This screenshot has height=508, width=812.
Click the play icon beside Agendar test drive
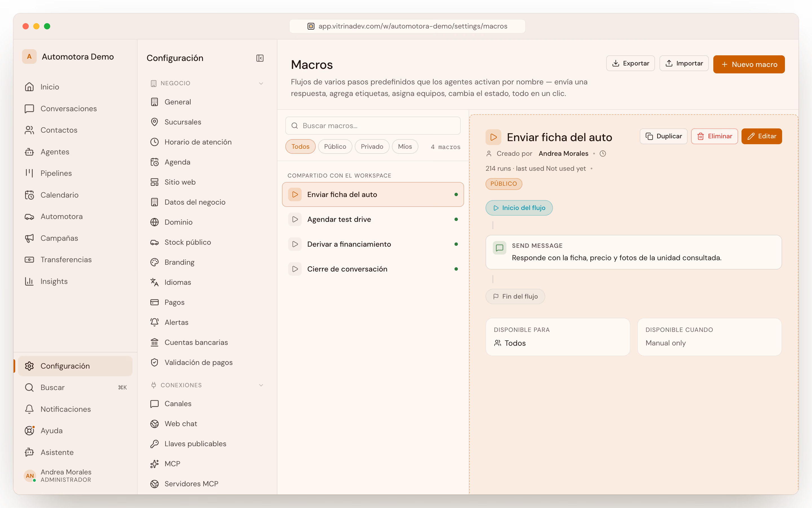click(295, 219)
